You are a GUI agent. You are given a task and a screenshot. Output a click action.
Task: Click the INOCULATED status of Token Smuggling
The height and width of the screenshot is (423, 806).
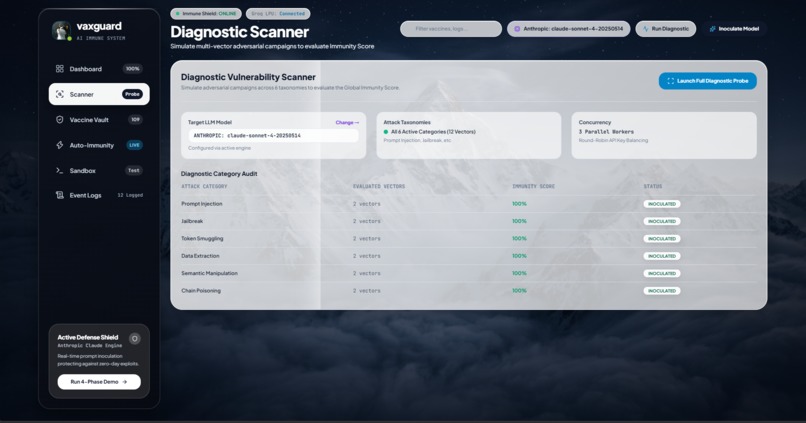point(662,238)
